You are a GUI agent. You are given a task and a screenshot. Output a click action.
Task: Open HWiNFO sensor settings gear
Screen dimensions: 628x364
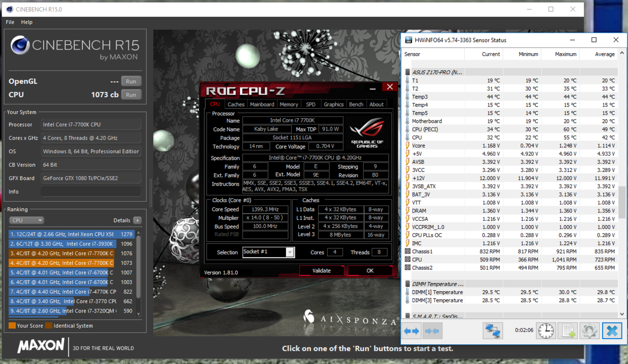coord(589,331)
